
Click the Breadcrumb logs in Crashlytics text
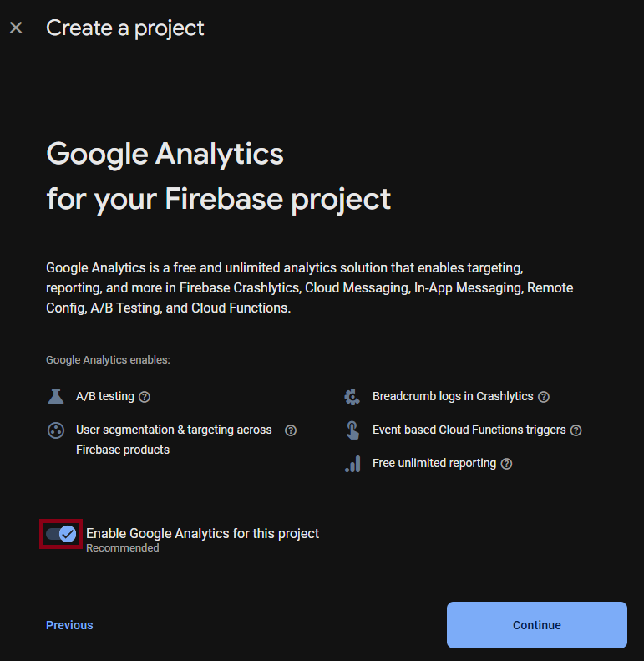[x=453, y=396]
